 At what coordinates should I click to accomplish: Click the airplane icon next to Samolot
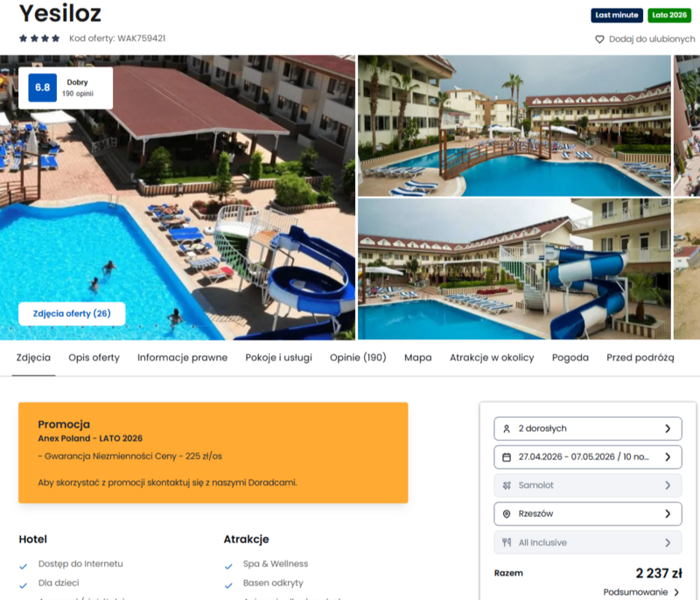click(507, 485)
